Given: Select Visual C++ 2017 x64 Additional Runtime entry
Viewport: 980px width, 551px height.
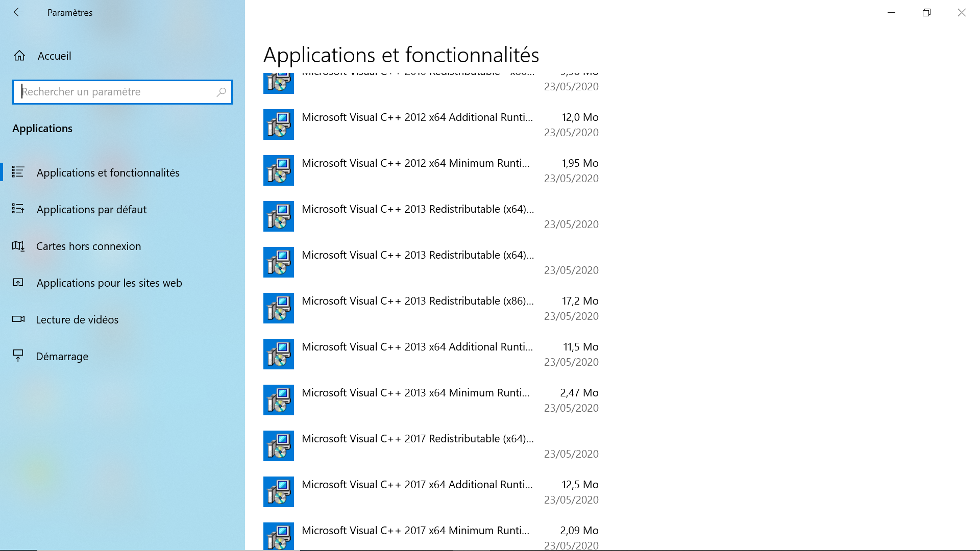Looking at the screenshot, I should [x=417, y=485].
